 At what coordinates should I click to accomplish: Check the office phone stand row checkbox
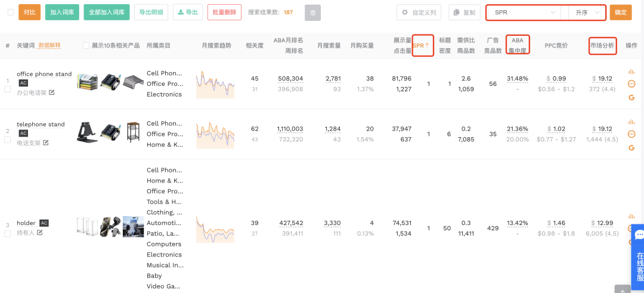(8, 90)
